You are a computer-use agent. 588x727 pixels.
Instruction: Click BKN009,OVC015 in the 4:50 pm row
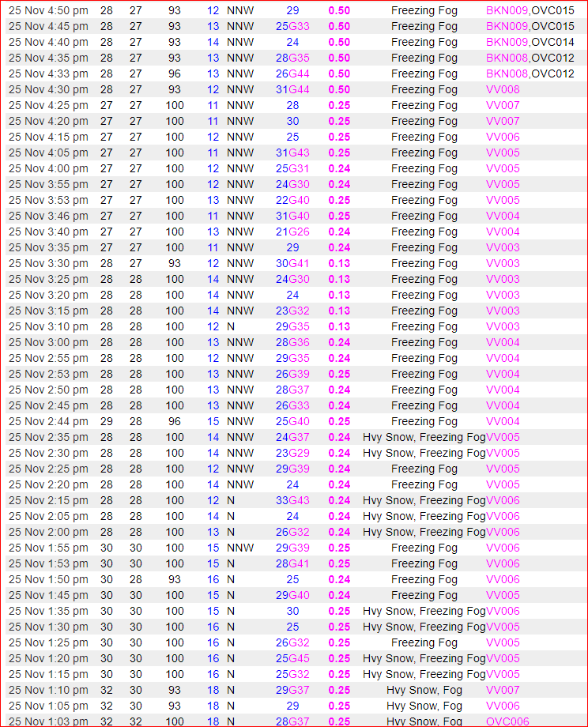tap(530, 10)
